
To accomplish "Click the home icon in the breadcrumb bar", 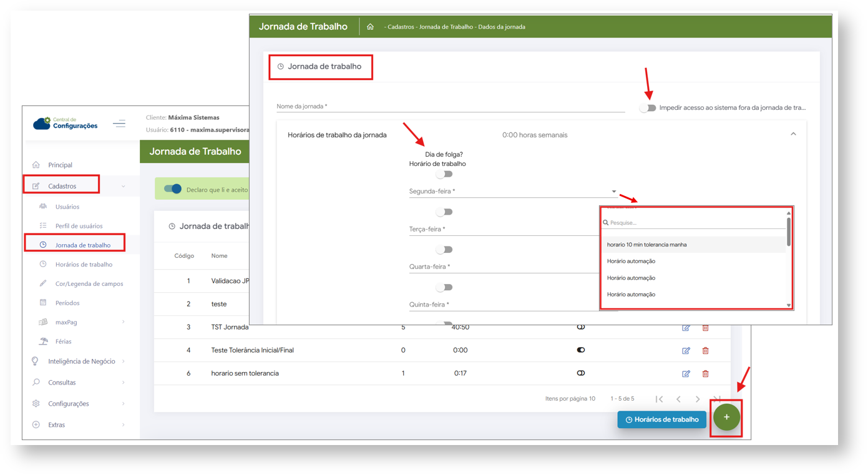I will click(370, 27).
